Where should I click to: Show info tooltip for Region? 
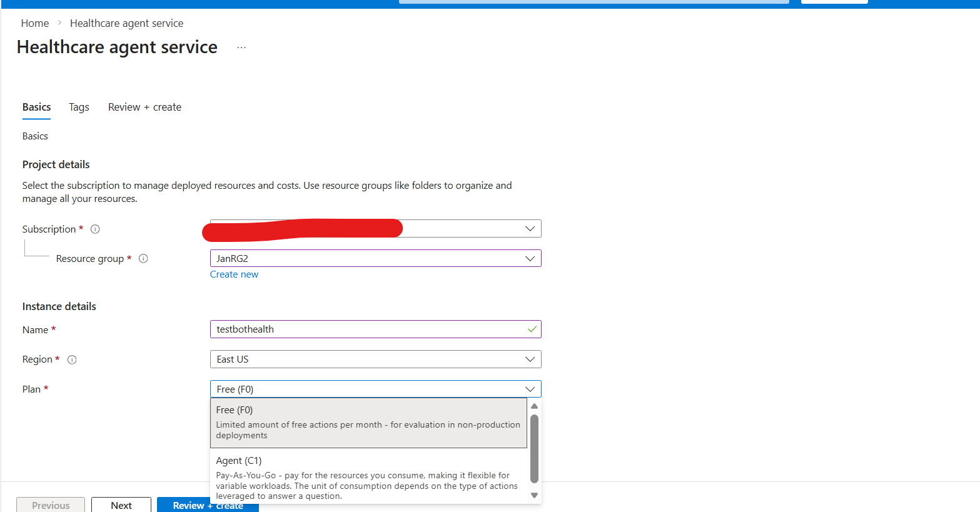tap(72, 359)
